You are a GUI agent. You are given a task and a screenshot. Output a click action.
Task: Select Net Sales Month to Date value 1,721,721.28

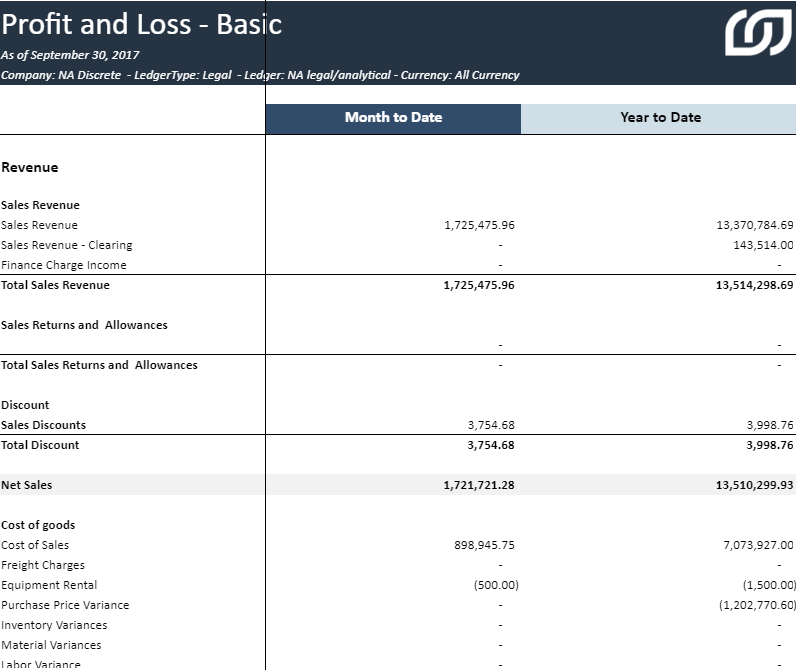point(479,485)
